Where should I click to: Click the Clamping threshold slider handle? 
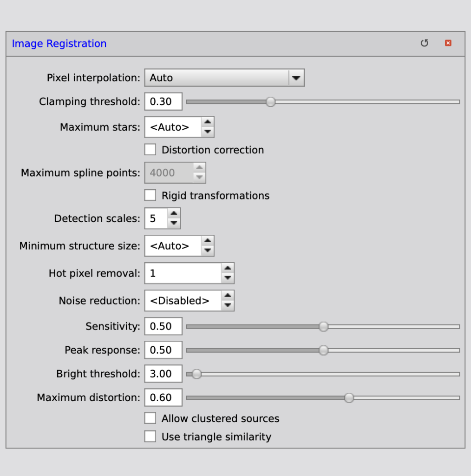click(270, 102)
